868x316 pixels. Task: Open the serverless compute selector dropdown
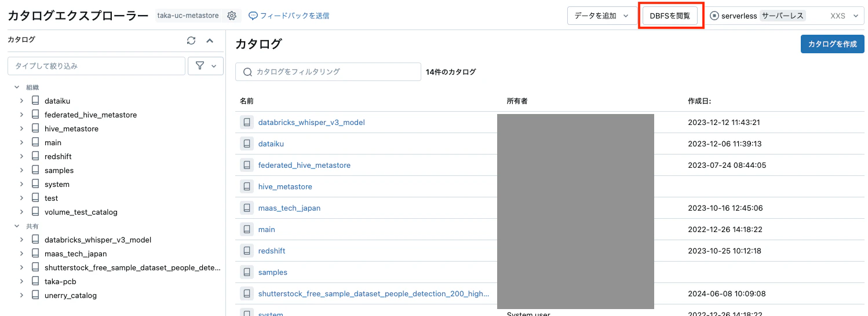(787, 16)
